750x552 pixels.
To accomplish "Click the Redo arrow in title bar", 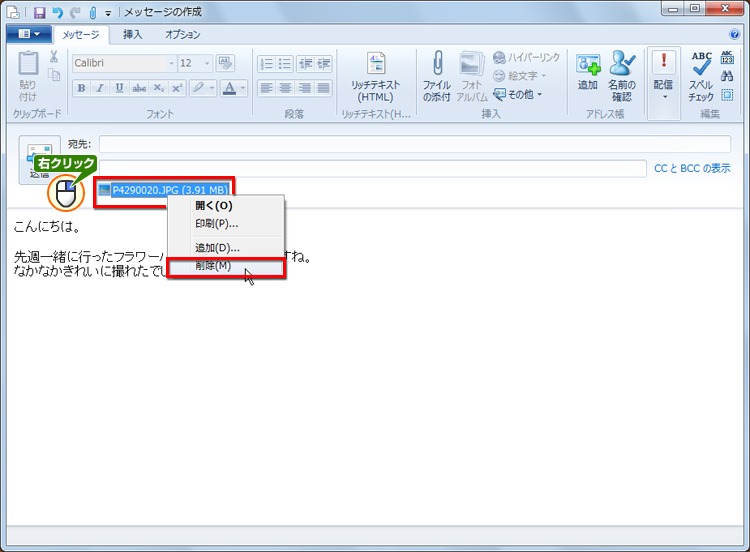I will click(75, 11).
